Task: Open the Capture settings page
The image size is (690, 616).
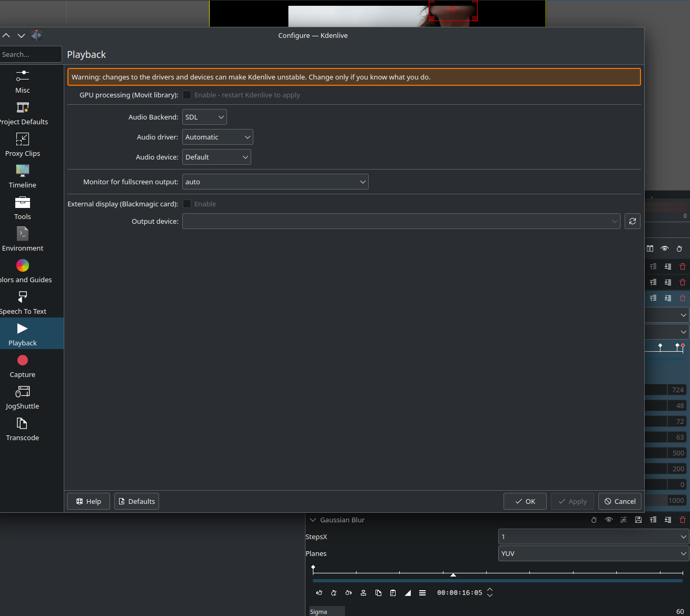Action: point(23,366)
